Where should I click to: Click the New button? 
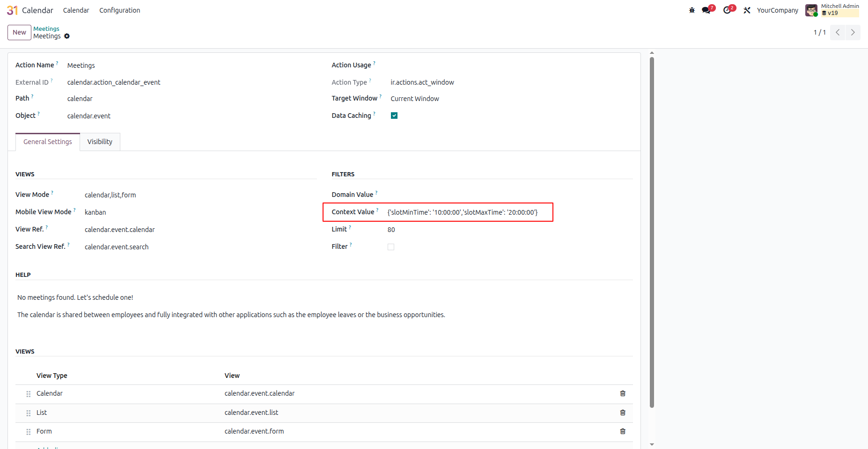(19, 32)
